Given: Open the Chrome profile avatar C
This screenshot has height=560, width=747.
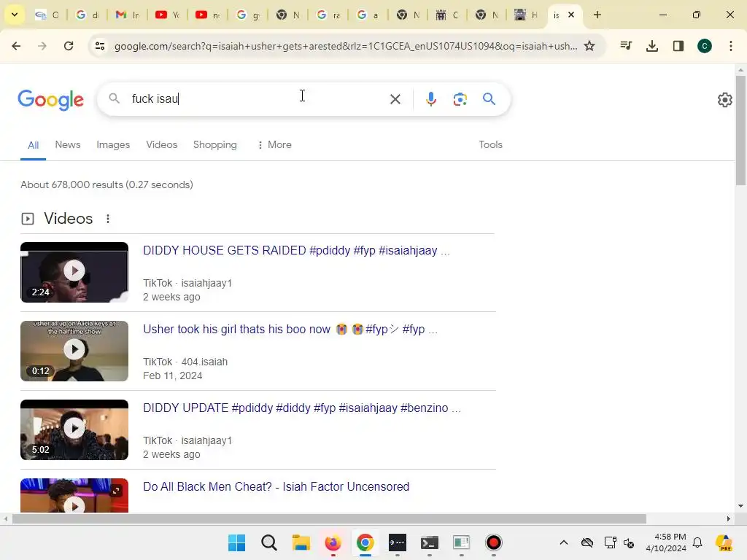Looking at the screenshot, I should click(x=705, y=46).
